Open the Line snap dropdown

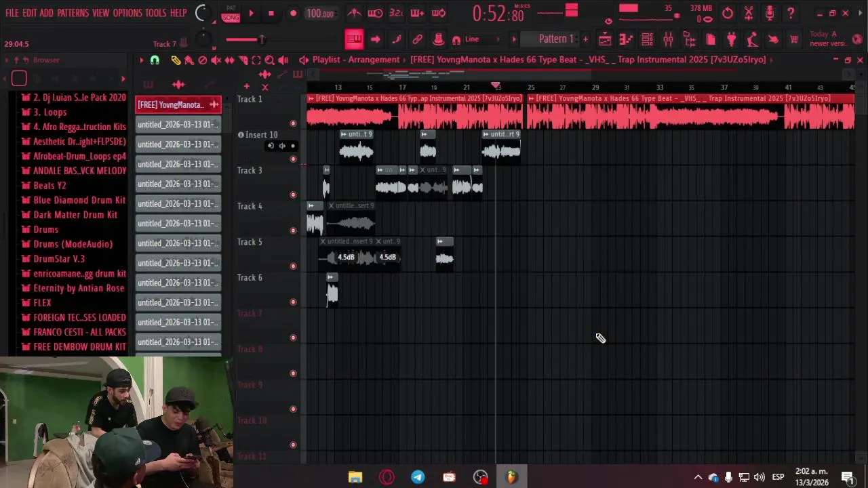coord(481,39)
